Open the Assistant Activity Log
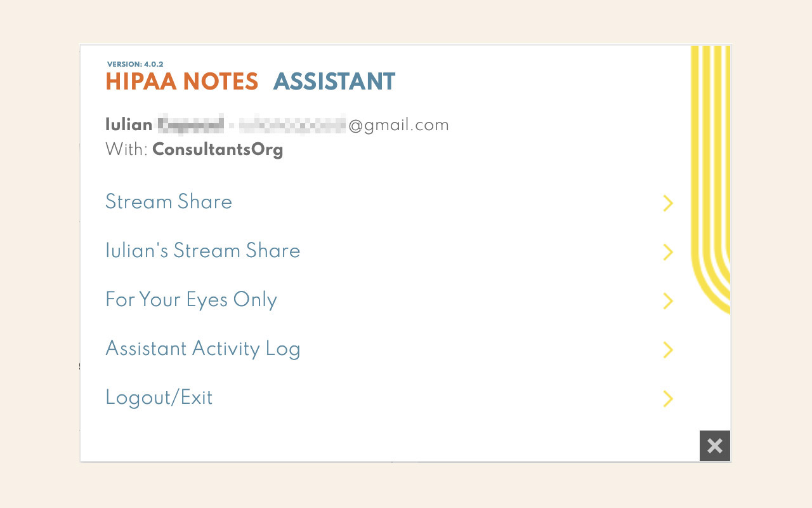812x508 pixels. (x=202, y=349)
